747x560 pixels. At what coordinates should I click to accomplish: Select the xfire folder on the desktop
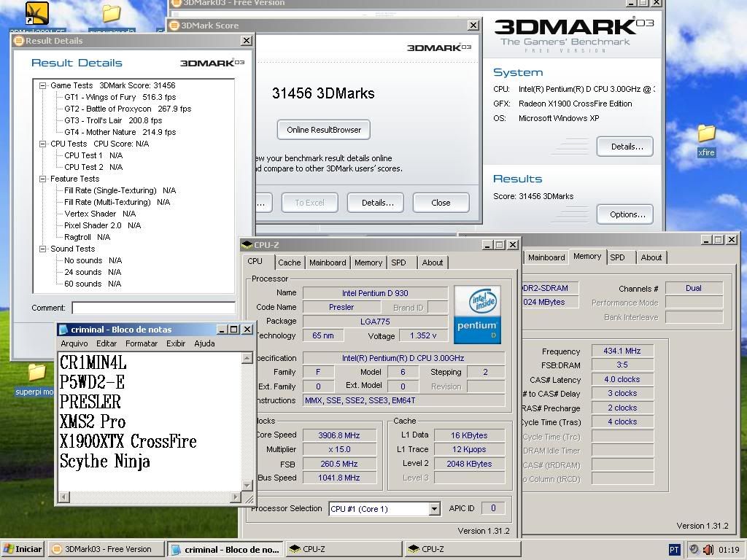point(706,141)
